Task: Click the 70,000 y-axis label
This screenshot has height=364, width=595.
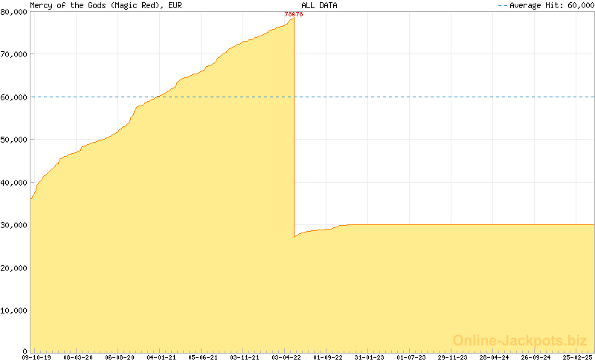Action: tap(14, 54)
